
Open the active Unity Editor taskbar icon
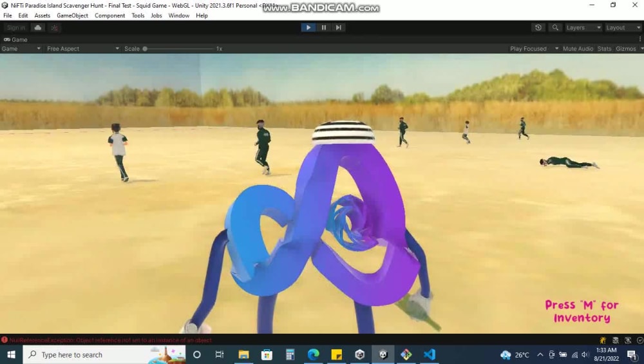point(383,354)
